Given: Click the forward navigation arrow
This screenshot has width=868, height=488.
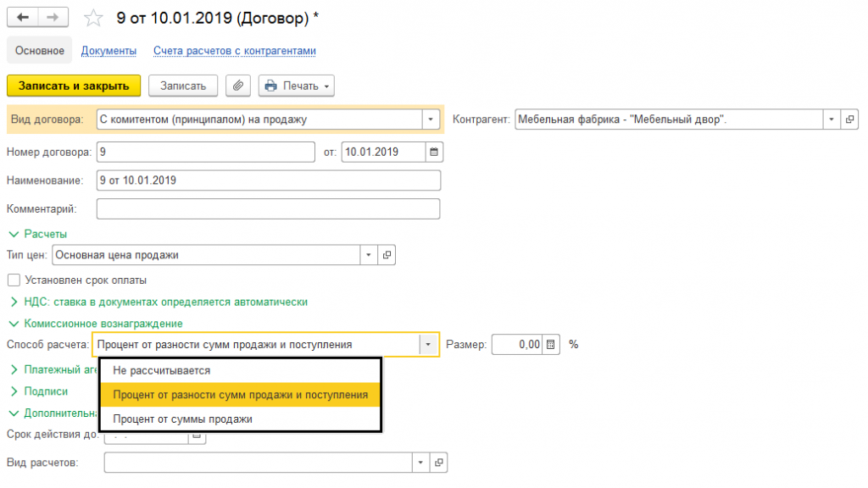Looking at the screenshot, I should click(53, 18).
